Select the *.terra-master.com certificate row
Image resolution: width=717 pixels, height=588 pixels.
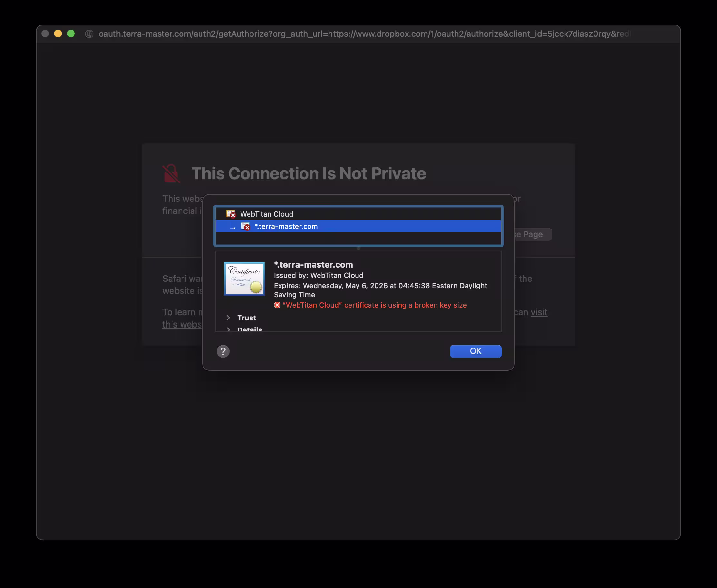286,226
